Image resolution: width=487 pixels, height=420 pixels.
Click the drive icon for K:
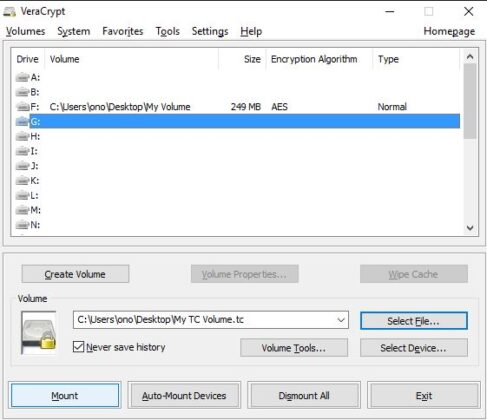pos(22,181)
